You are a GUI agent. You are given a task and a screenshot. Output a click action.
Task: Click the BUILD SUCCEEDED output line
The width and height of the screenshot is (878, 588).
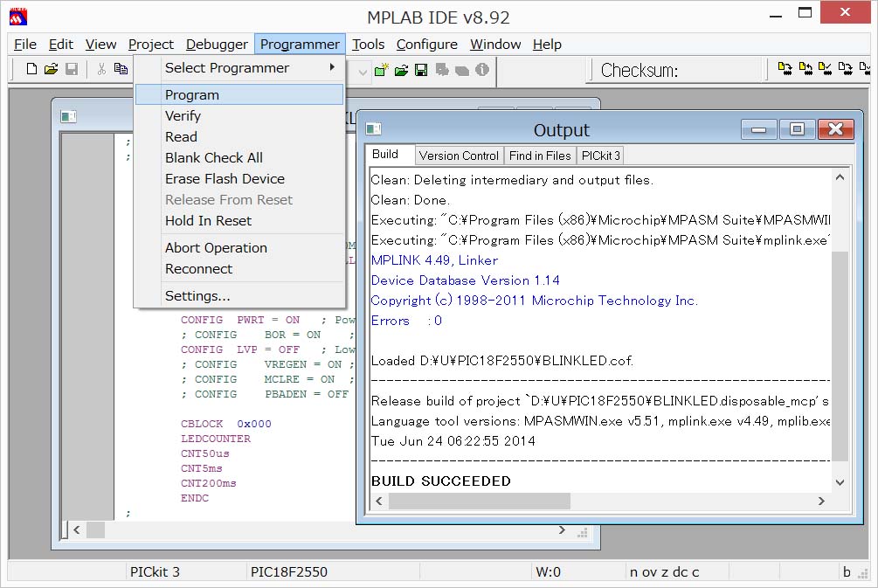[441, 481]
